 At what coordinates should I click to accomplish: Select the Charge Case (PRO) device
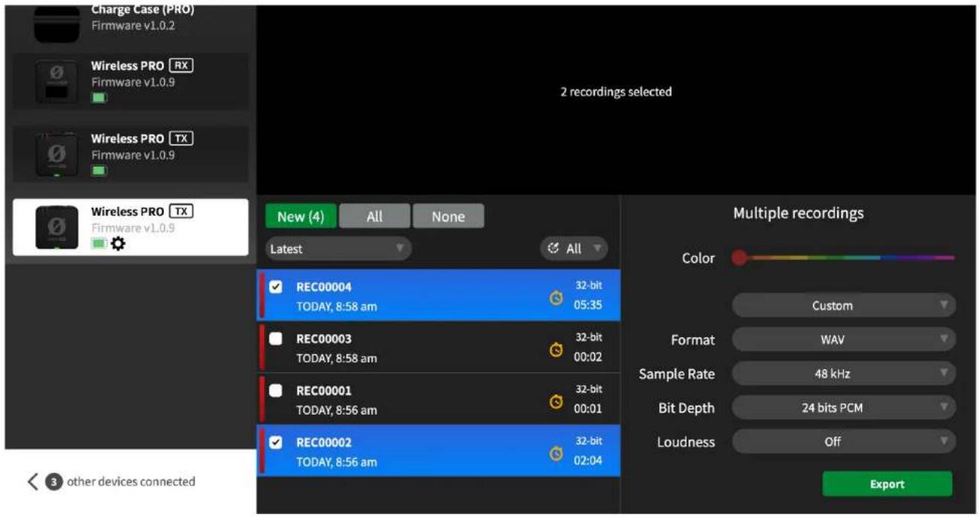click(131, 23)
